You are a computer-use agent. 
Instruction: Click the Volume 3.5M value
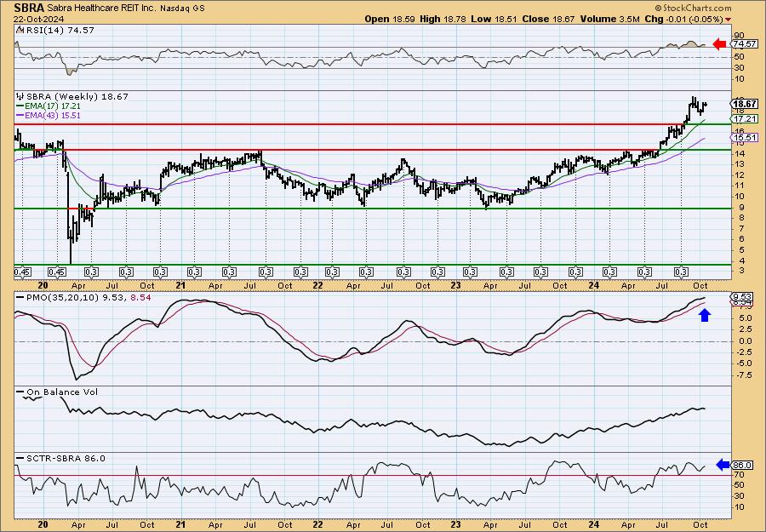coord(609,19)
